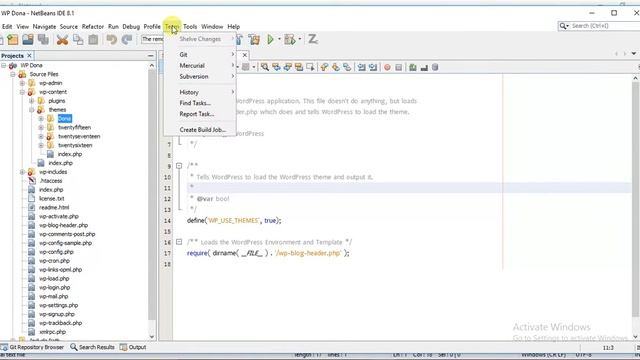Collapse the Source Files node

(x=13, y=74)
